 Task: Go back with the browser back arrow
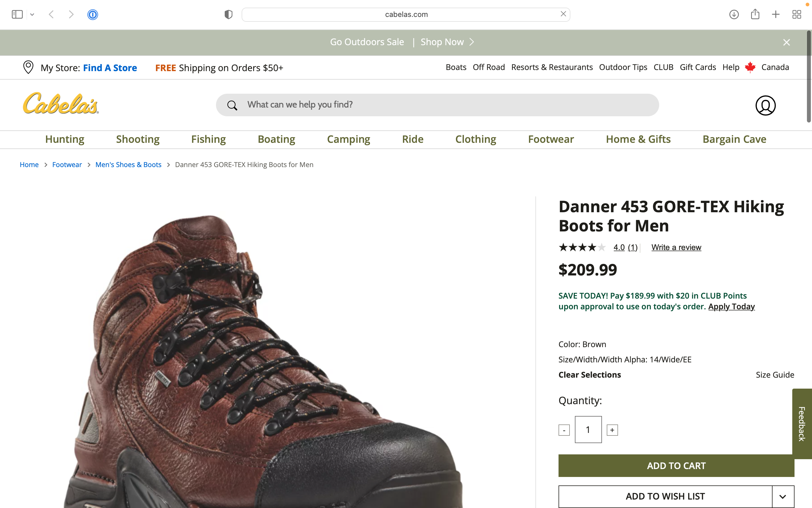pyautogui.click(x=51, y=14)
